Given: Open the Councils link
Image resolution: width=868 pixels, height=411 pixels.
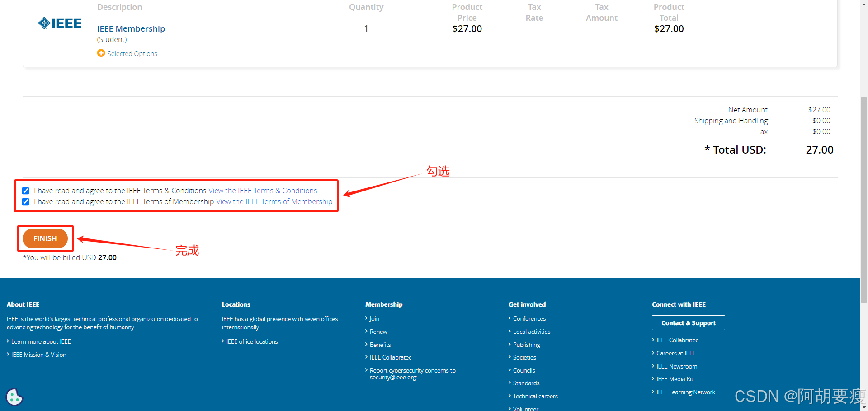Looking at the screenshot, I should pyautogui.click(x=524, y=370).
